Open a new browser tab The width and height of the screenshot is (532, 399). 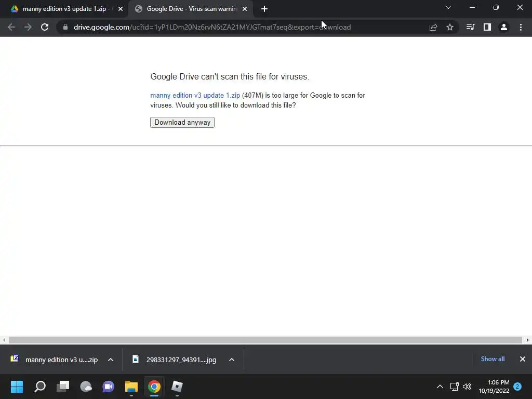coord(264,9)
